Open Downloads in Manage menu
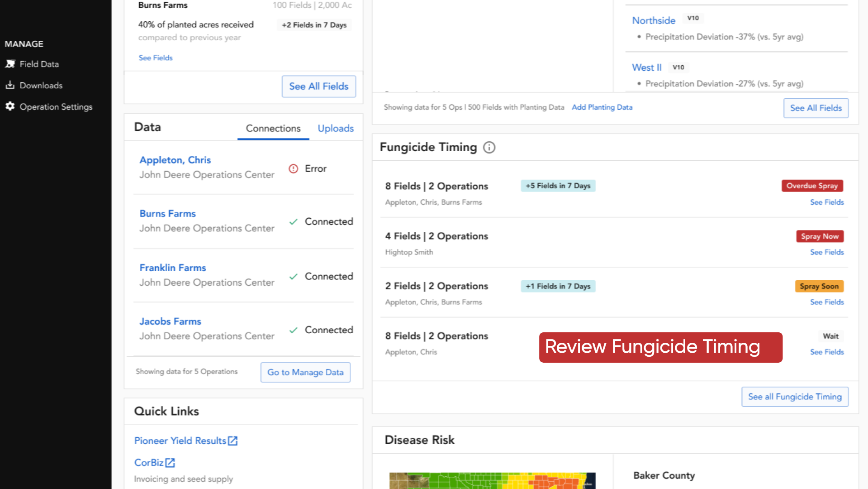 point(34,85)
